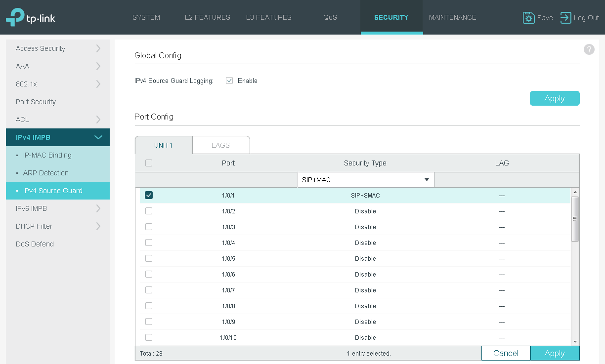605x364 pixels.
Task: Click the '1 entry selected.' status text
Action: click(x=369, y=354)
